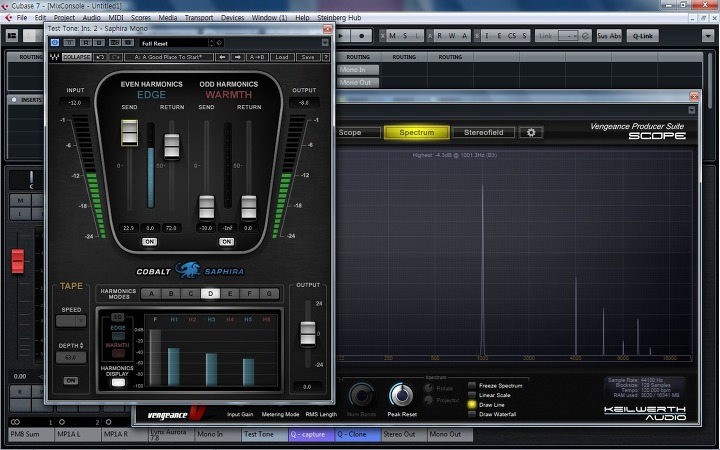This screenshot has height=450, width=720.
Task: Toggle the blue EDGE display button
Action: [118, 336]
